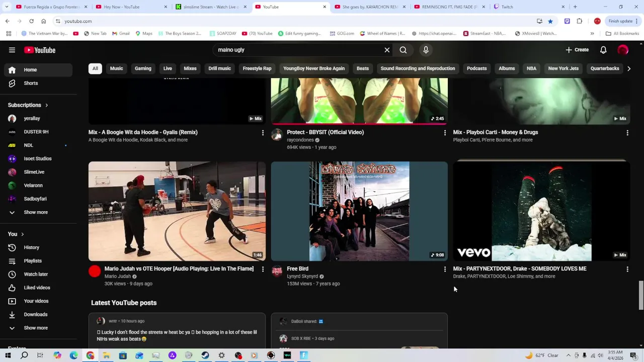Screen dimensions: 644x362
Task: Select the New York Jets chip
Action: 563,68
